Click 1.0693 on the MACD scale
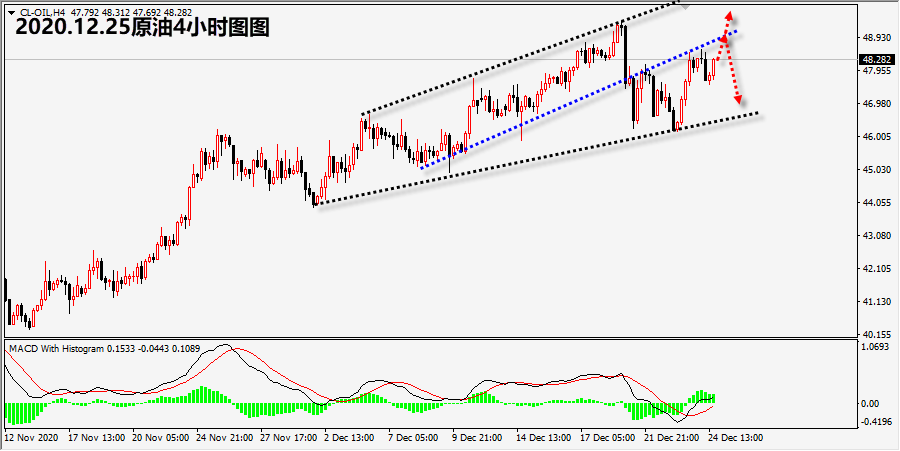 874,347
